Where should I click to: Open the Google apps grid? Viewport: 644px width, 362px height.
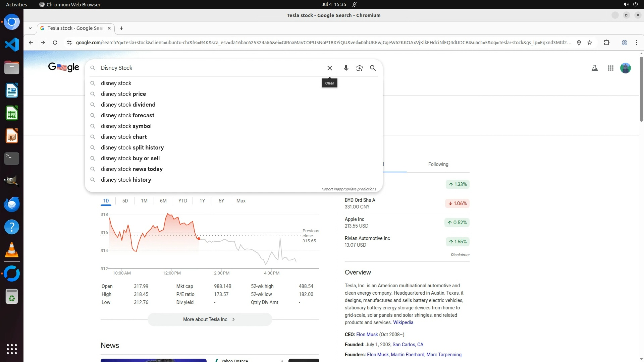[x=610, y=68]
